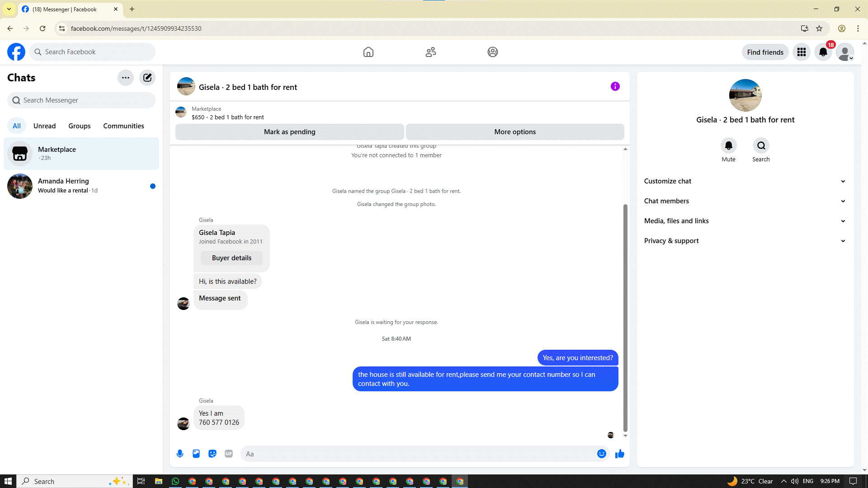Select the Communities chats filter
Image resolution: width=868 pixels, height=488 pixels.
123,126
